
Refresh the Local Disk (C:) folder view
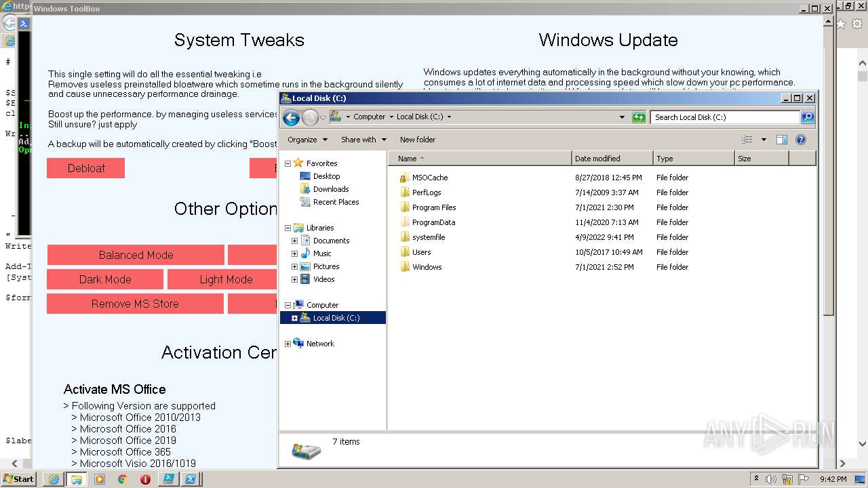pos(639,117)
